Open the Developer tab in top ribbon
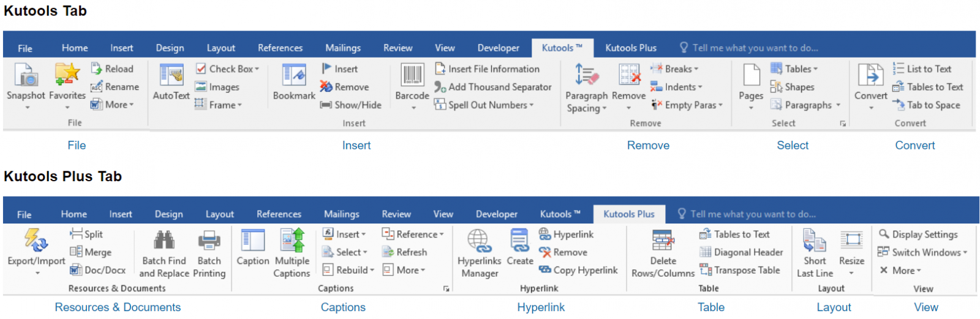The image size is (980, 319). coord(498,48)
